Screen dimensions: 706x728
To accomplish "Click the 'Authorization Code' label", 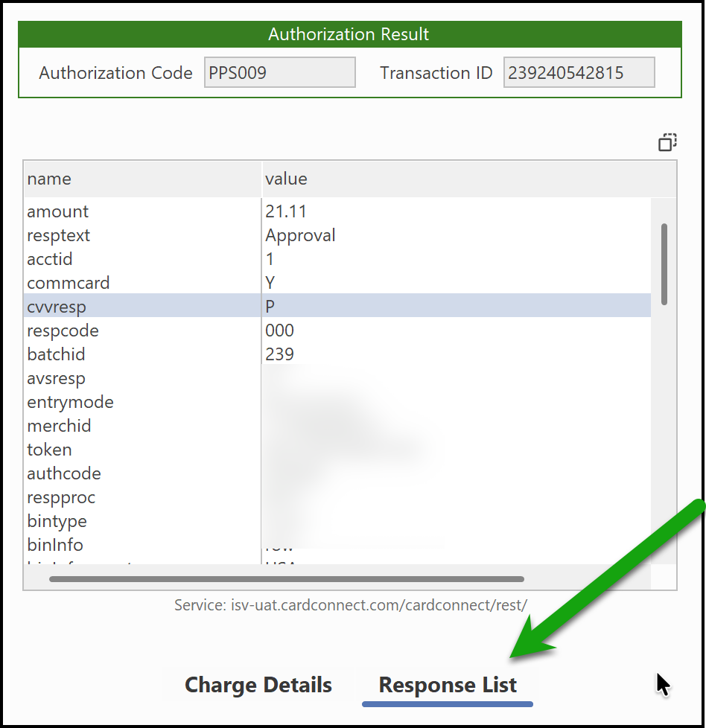I will point(115,73).
